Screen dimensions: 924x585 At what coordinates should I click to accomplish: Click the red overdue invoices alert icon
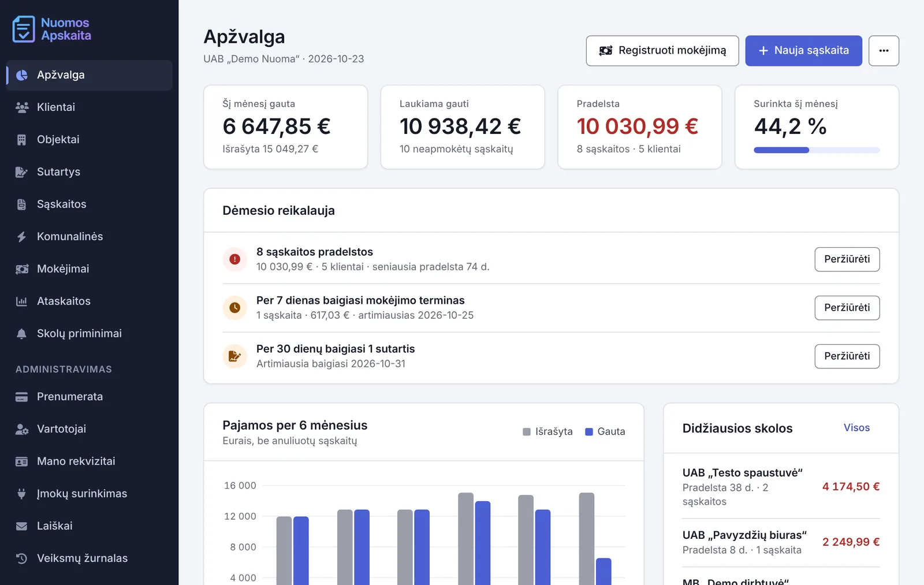[235, 259]
